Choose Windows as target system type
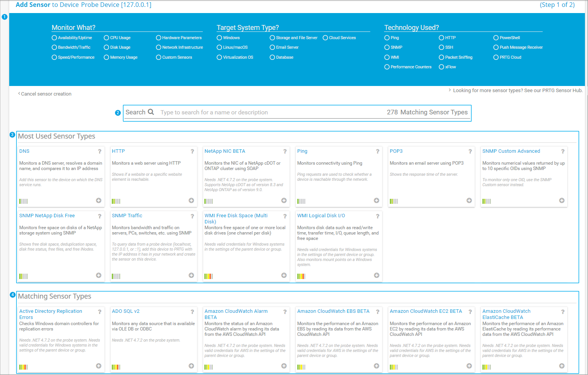Image resolution: width=588 pixels, height=375 pixels. 219,38
